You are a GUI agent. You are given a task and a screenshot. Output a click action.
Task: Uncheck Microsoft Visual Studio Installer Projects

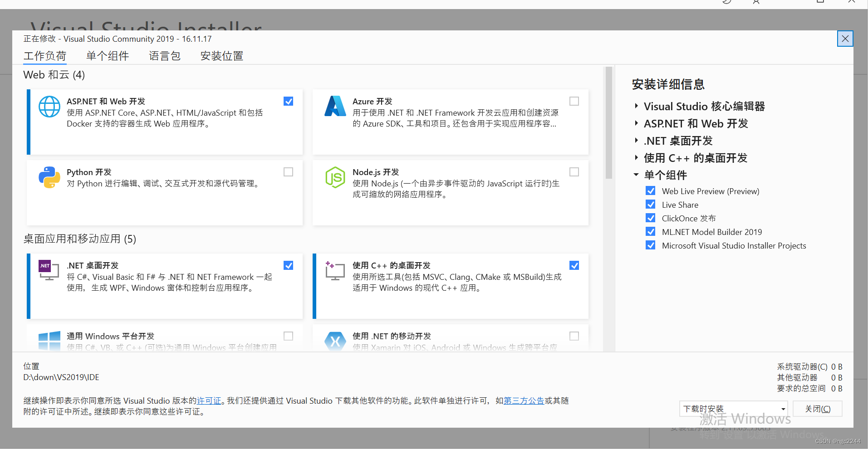click(651, 245)
